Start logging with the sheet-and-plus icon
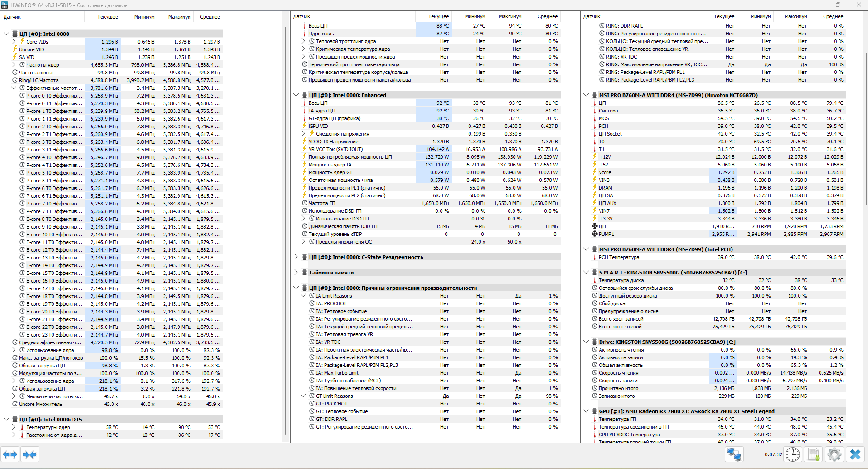Viewport: 868px width, 469px height. [814, 454]
